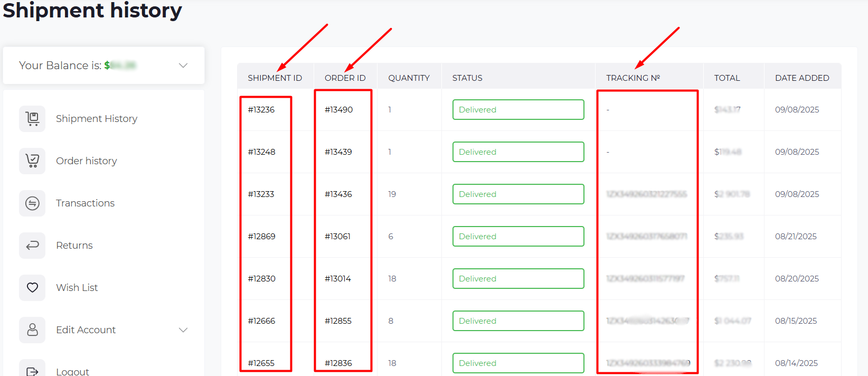Click Delivered status for shipment #12655
This screenshot has height=376, width=868.
coord(518,363)
